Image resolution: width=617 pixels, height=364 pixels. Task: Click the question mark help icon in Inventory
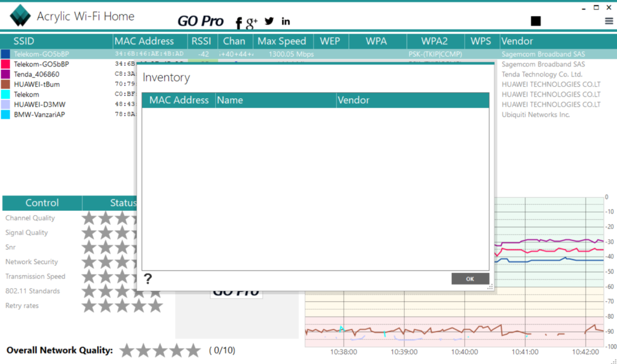pyautogui.click(x=148, y=278)
